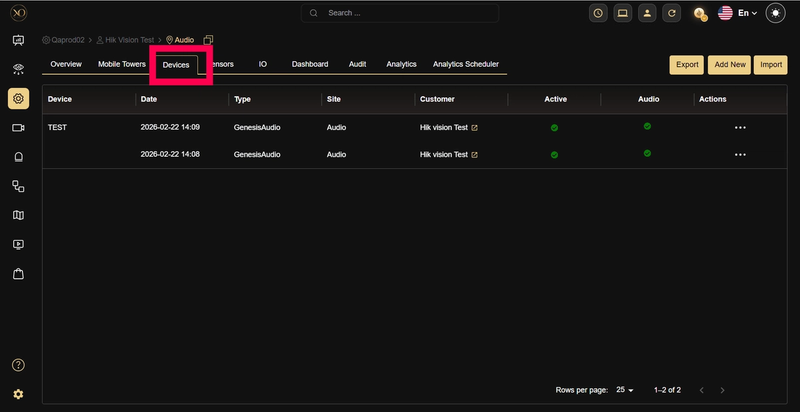
Task: Open the three-dot actions menu for the 14:08 row
Action: (x=740, y=154)
